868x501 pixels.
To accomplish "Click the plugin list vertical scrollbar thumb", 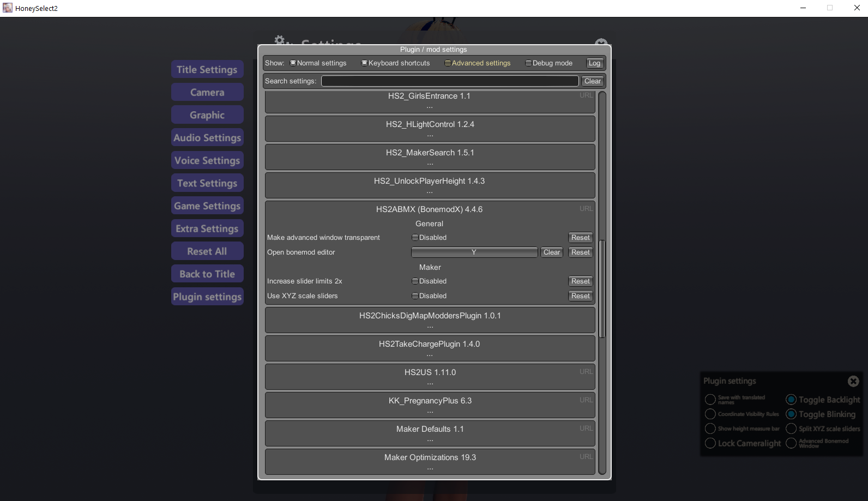I will (x=602, y=289).
